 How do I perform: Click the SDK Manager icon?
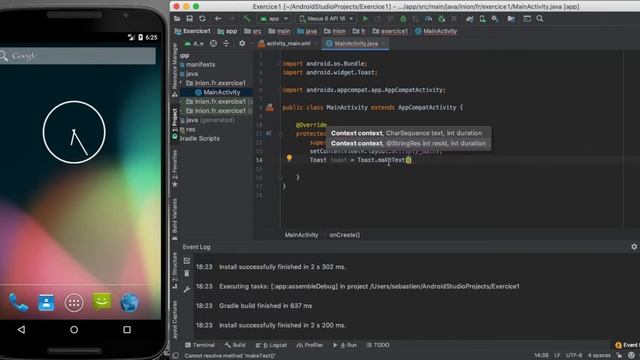(x=495, y=19)
